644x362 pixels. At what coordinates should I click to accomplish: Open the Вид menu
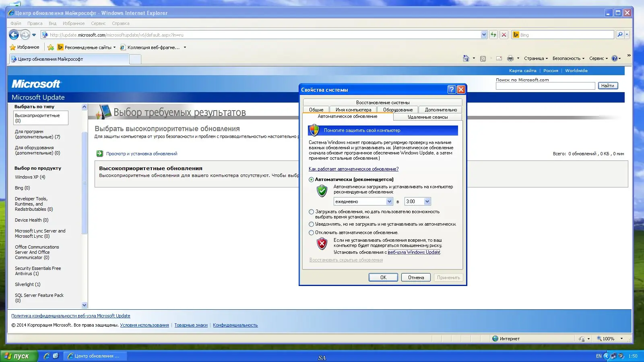pyautogui.click(x=52, y=23)
